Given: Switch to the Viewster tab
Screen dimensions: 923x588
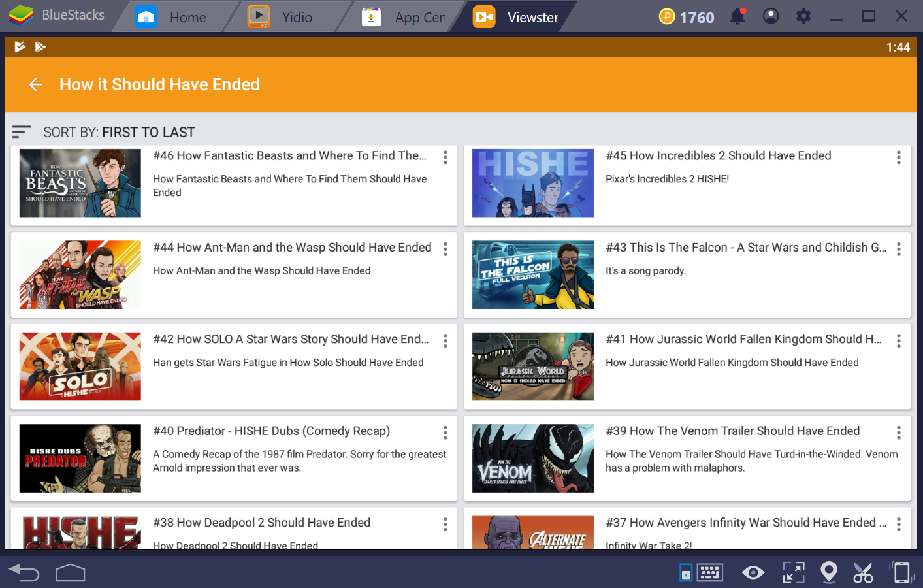Looking at the screenshot, I should tap(517, 17).
